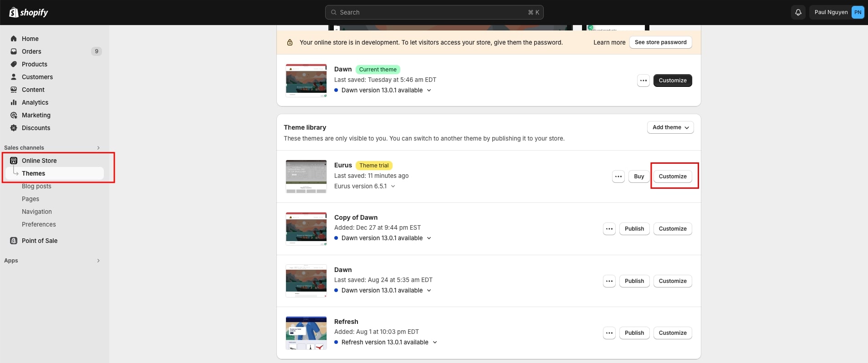
Task: Click the Orders count badge 9
Action: pyautogui.click(x=97, y=51)
